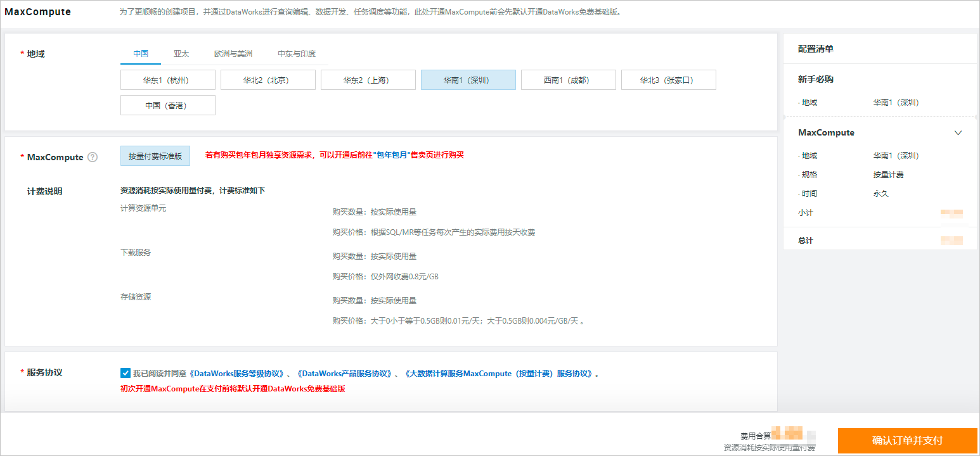Click the MaxCompute help question-mark icon

point(93,157)
